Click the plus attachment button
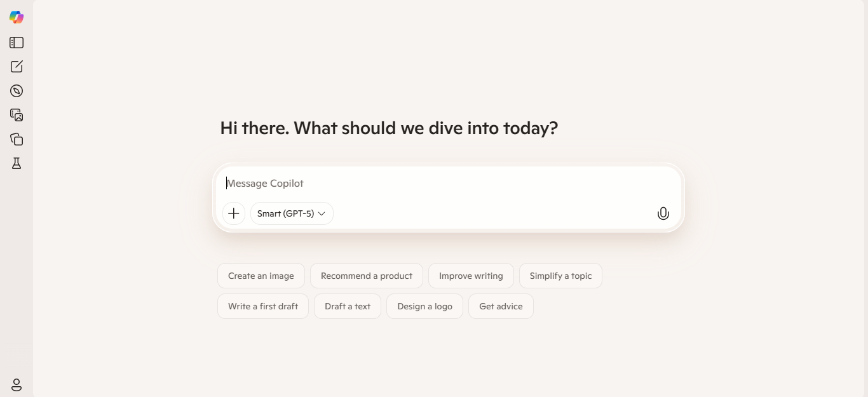Screen dimensions: 868x397 pyautogui.click(x=234, y=213)
